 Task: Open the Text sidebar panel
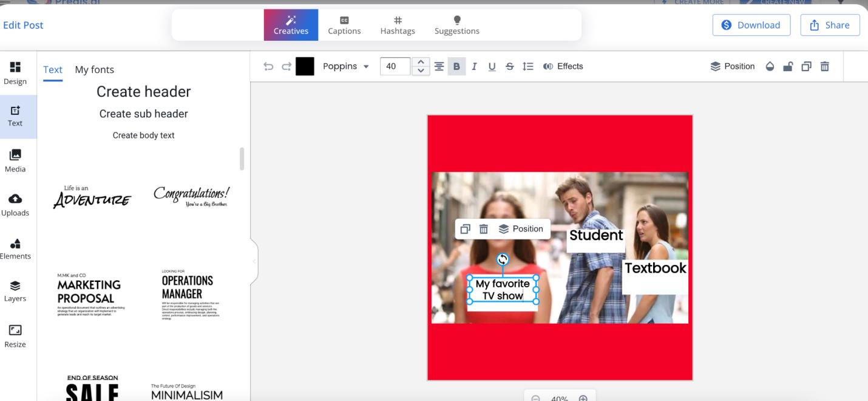(15, 116)
